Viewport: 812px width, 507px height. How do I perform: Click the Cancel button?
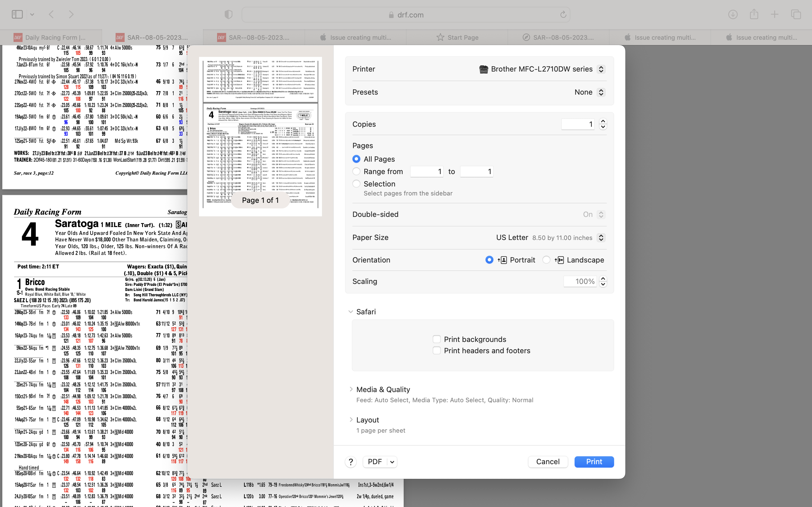548,462
